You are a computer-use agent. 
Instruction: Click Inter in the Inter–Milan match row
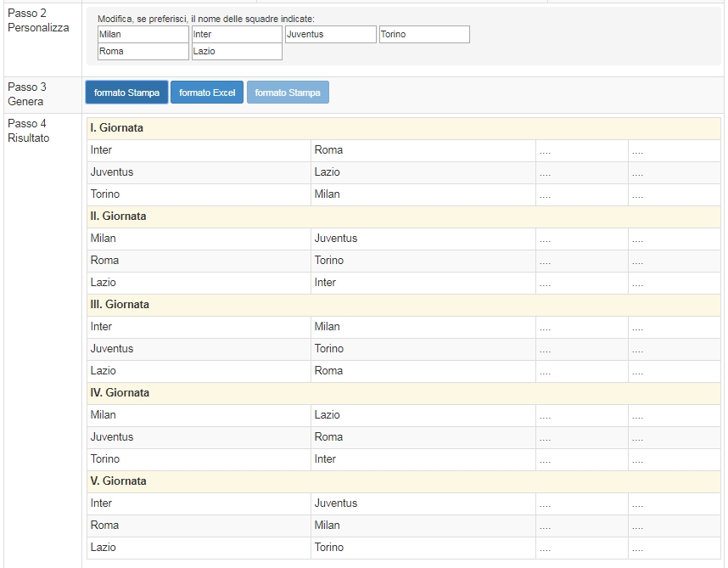click(x=101, y=327)
